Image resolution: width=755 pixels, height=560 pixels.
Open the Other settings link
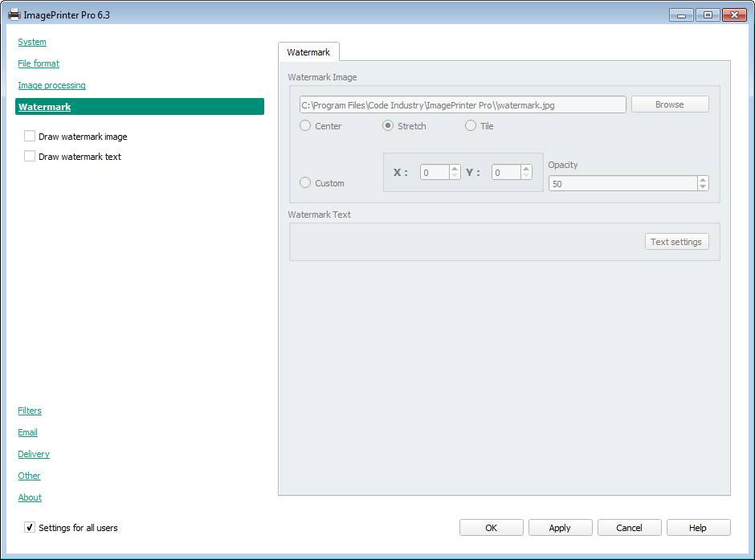29,476
